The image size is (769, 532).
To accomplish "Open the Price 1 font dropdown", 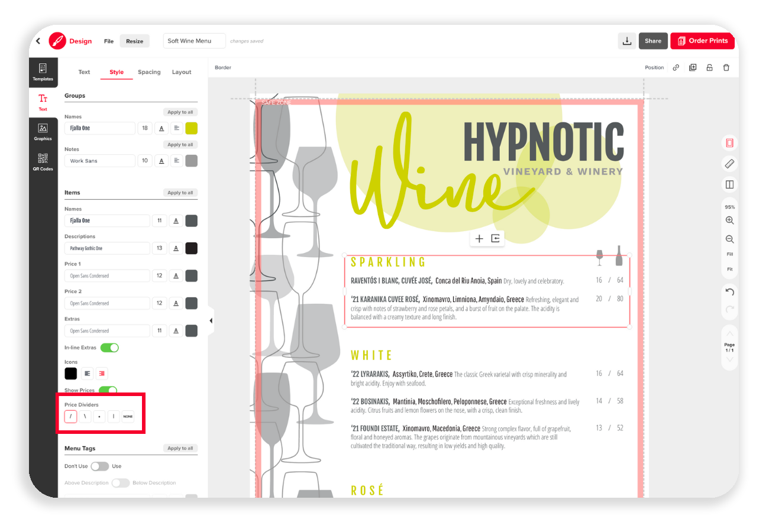I will (x=107, y=275).
